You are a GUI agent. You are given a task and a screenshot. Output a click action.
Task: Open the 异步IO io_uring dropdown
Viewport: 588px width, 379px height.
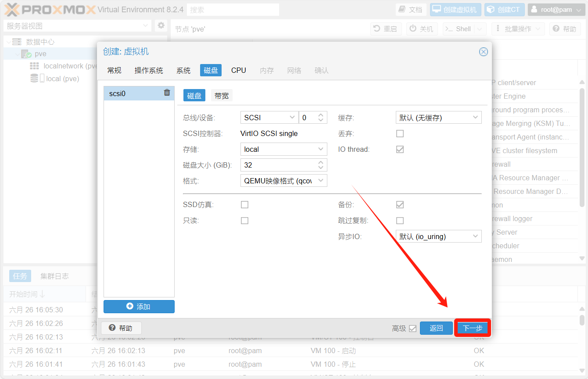438,237
